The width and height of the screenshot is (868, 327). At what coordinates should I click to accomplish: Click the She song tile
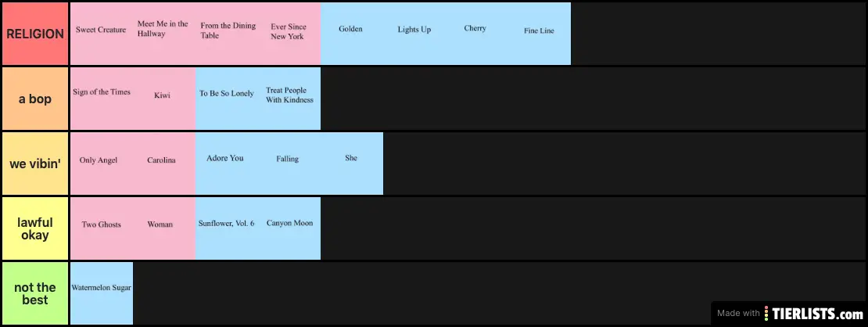click(351, 163)
